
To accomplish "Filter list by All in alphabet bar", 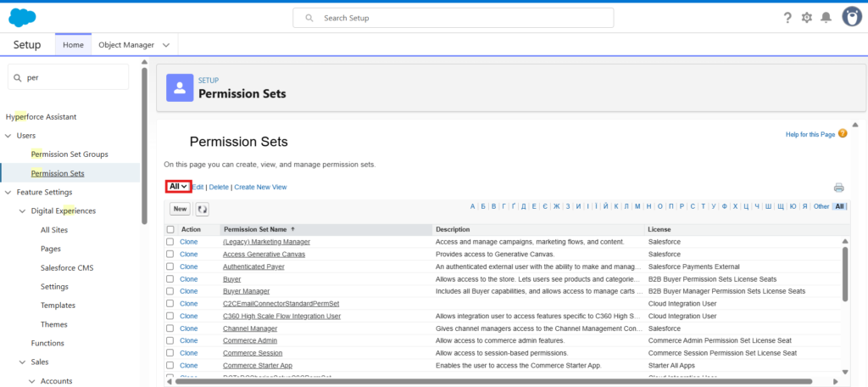I will tap(840, 206).
